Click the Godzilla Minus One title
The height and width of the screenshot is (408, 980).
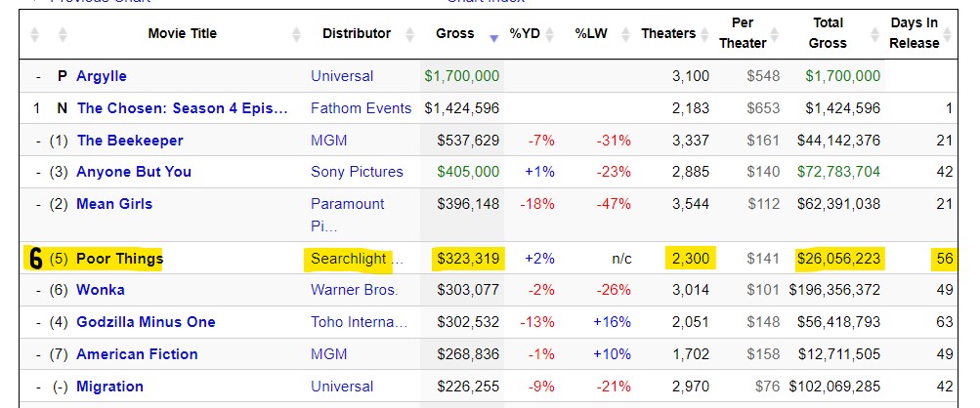[x=146, y=322]
